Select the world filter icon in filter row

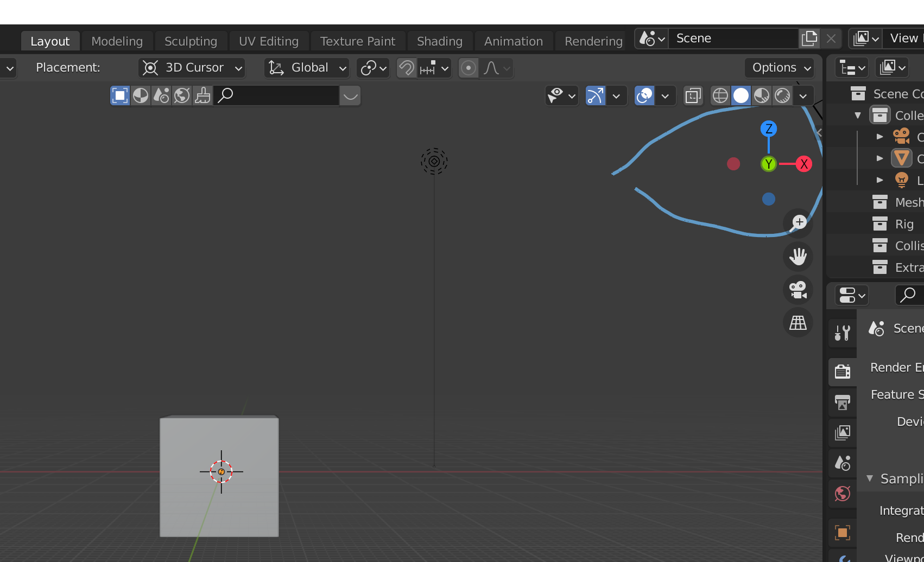182,95
